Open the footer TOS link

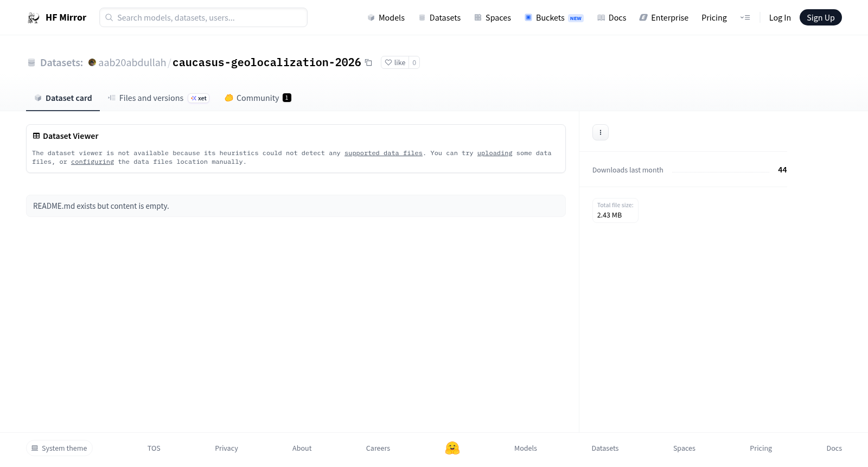click(x=154, y=448)
